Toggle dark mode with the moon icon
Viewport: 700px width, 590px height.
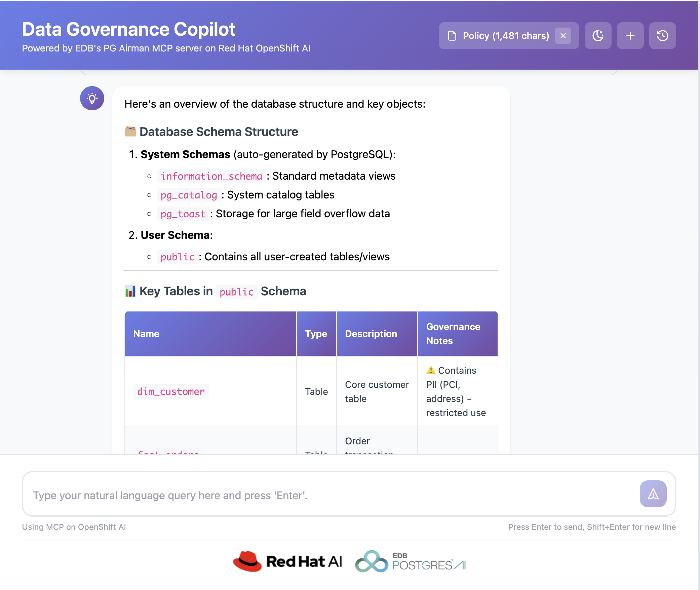[598, 36]
